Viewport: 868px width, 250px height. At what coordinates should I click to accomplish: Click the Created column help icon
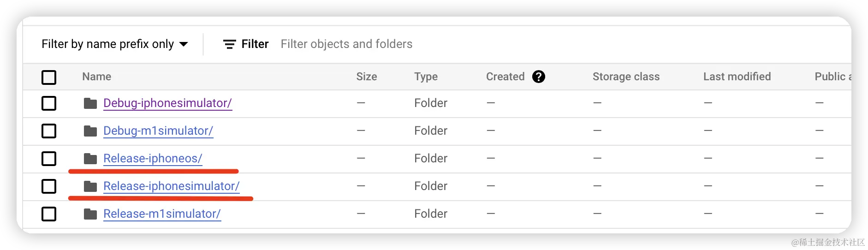point(538,77)
